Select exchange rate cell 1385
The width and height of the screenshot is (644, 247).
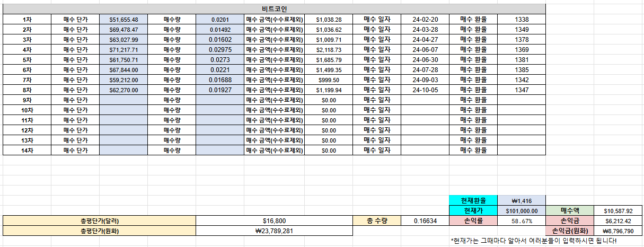coord(522,70)
